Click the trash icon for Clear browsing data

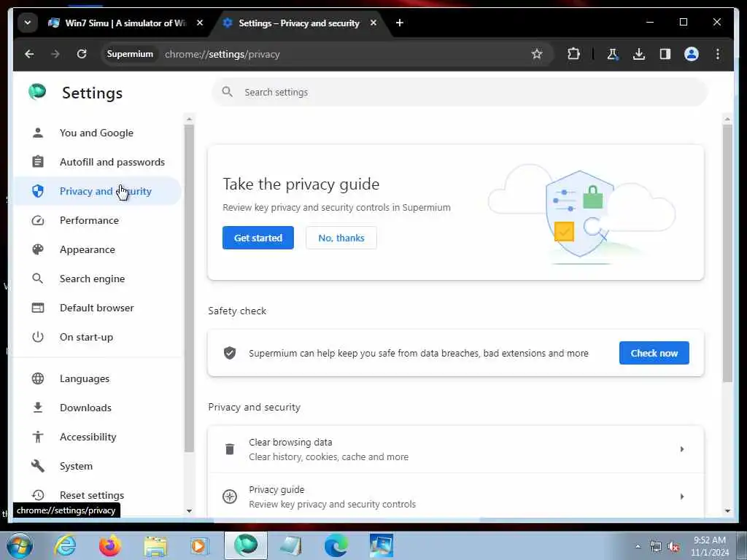point(230,449)
